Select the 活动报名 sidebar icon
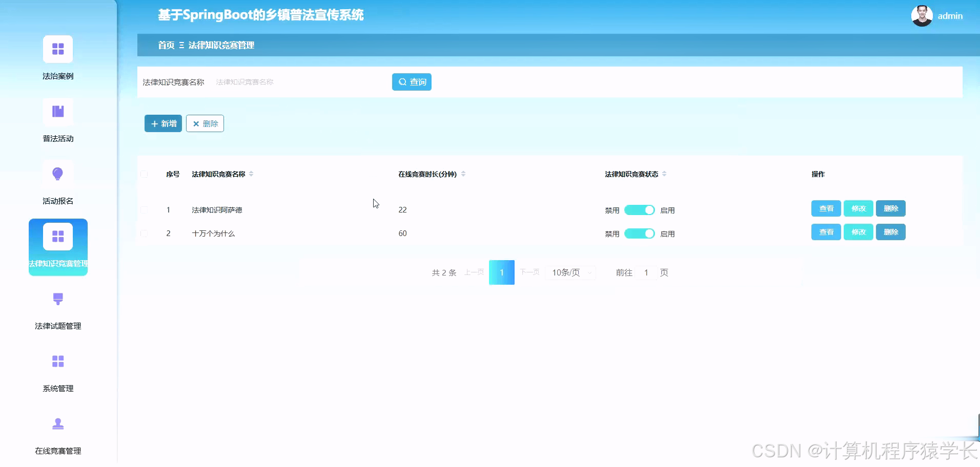 [x=57, y=174]
